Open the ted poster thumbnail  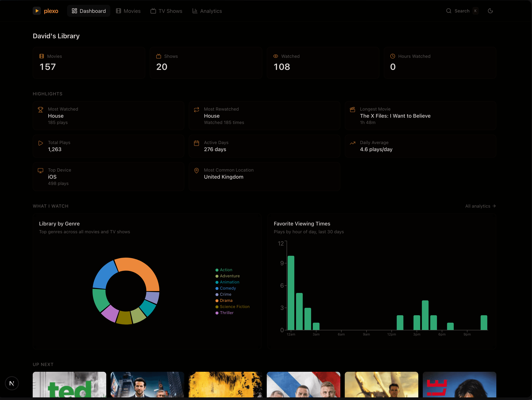[69, 384]
